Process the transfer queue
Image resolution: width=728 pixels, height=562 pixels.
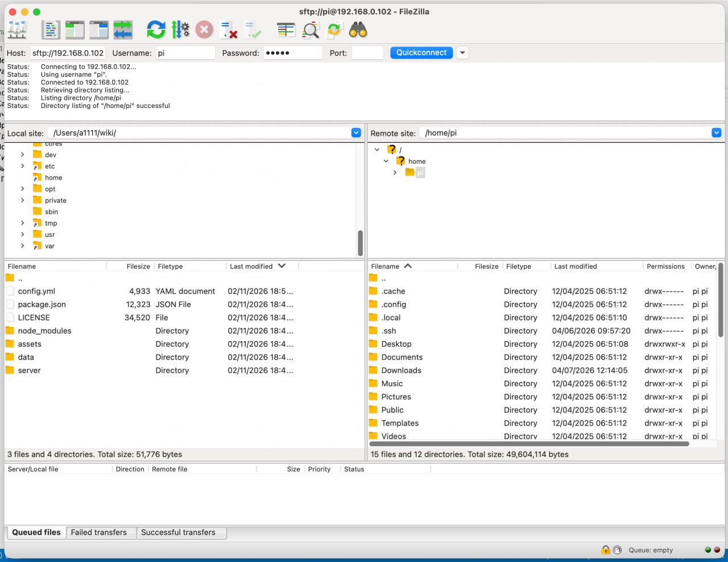(180, 30)
